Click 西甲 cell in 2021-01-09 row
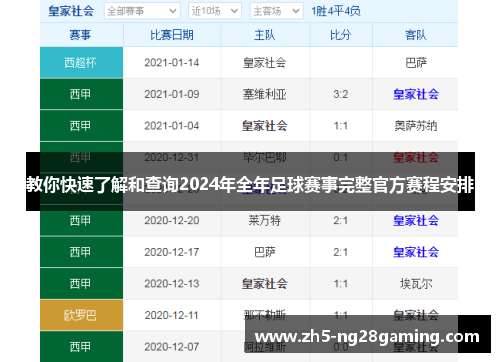 click(81, 94)
